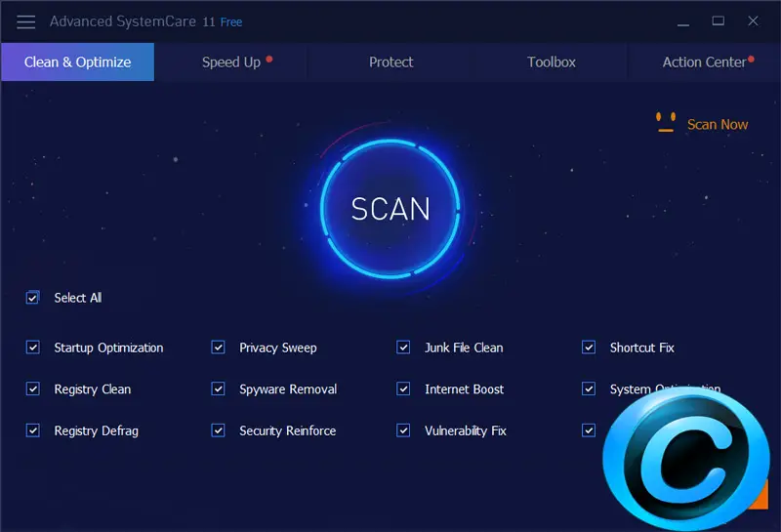Click the Junk File Clean label
The height and width of the screenshot is (532, 781).
tap(464, 348)
